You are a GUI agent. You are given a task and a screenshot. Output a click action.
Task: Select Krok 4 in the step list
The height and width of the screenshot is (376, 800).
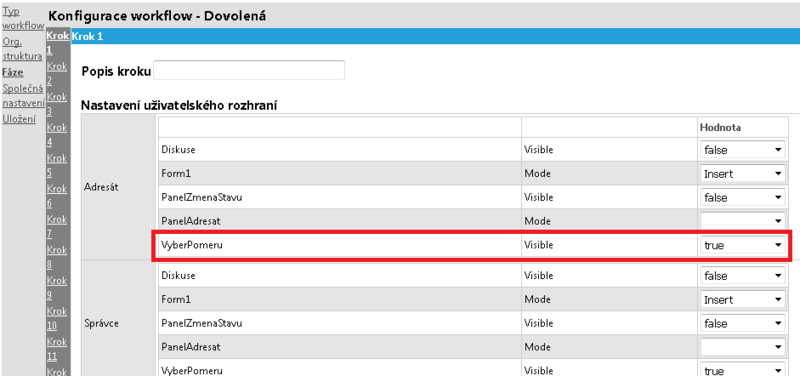(57, 134)
